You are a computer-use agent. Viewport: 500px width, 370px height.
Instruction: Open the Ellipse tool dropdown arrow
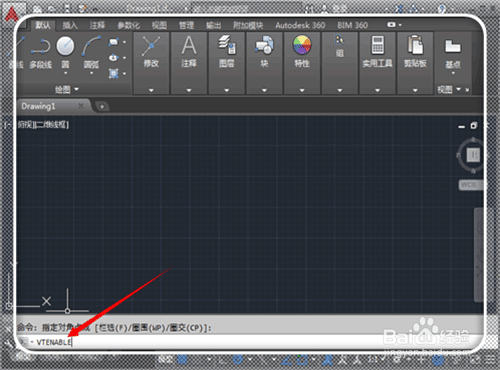[x=124, y=58]
